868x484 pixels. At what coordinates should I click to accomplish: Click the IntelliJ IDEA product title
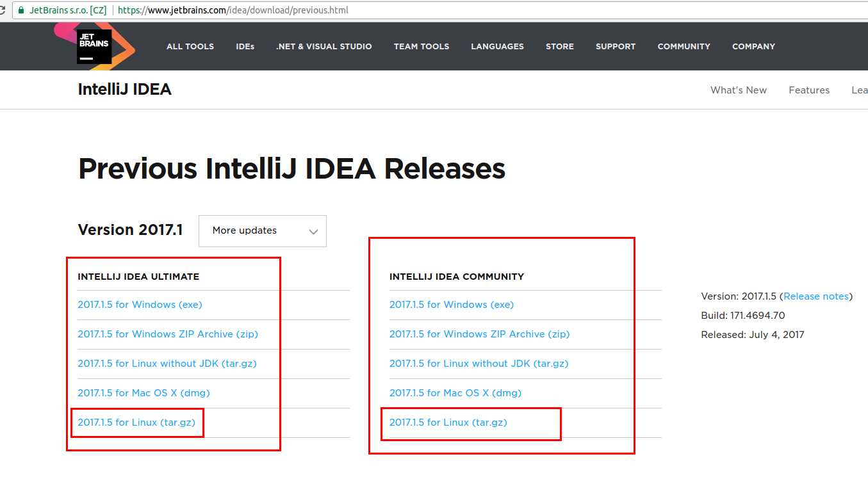point(125,90)
